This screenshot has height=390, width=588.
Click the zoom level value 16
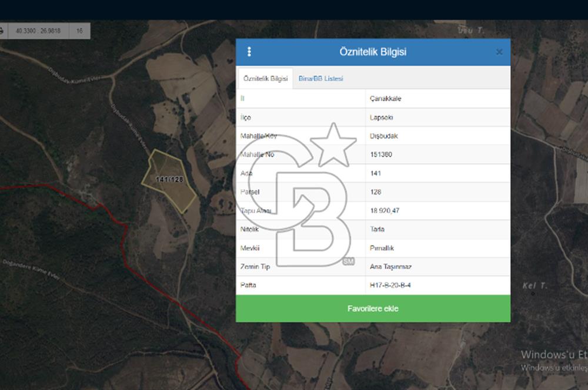(79, 31)
